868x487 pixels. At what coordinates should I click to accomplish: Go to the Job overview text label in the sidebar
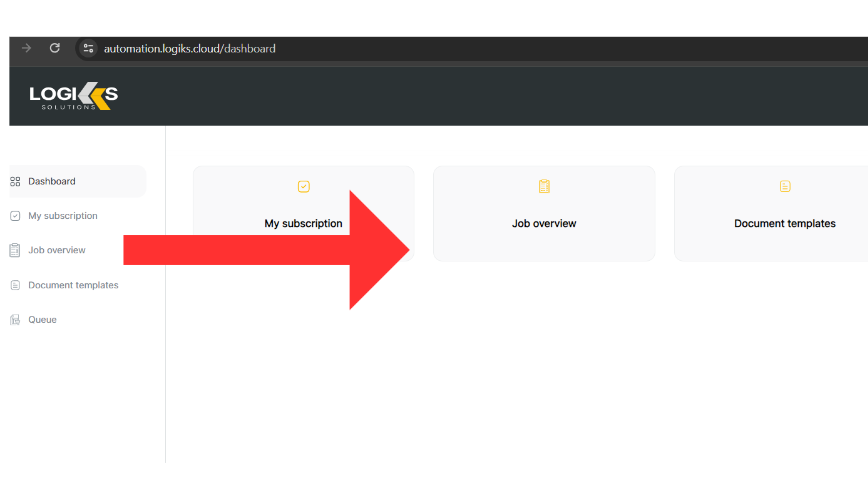coord(57,250)
